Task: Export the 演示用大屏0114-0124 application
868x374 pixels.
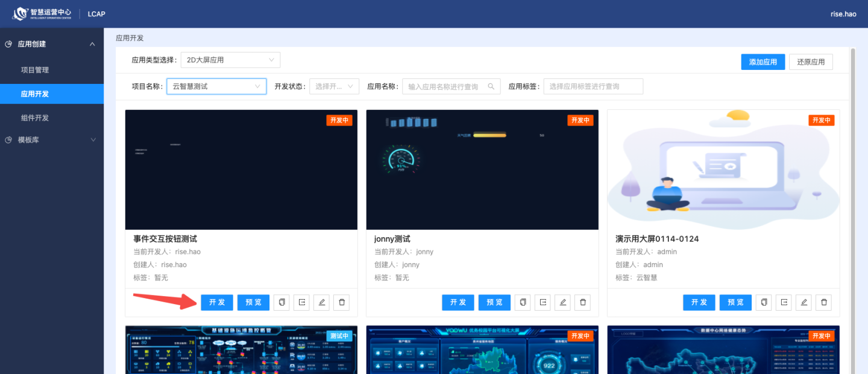Action: (784, 302)
